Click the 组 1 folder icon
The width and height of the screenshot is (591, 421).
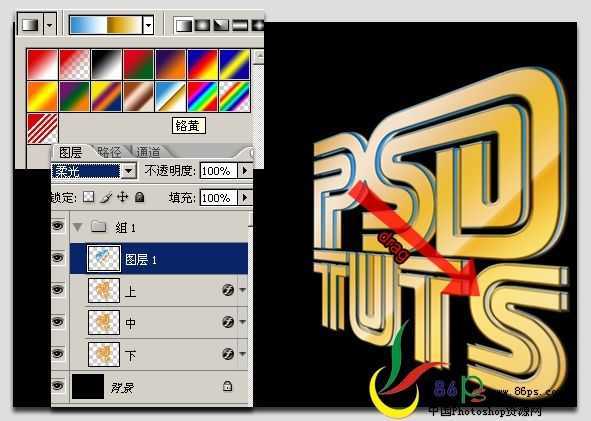pyautogui.click(x=98, y=226)
